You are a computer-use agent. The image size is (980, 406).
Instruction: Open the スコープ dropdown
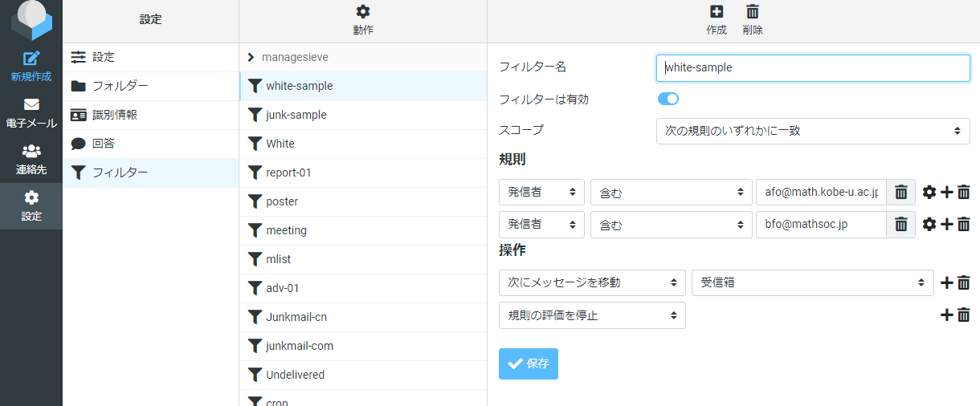tap(813, 131)
